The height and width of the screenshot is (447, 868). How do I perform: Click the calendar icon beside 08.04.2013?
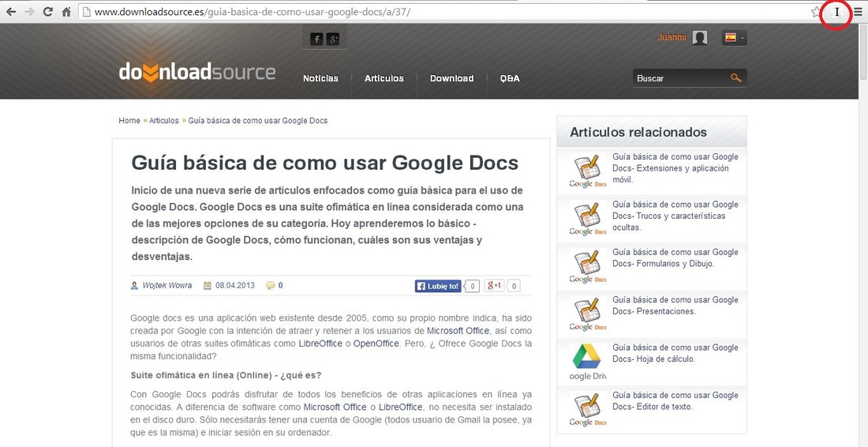coord(208,286)
